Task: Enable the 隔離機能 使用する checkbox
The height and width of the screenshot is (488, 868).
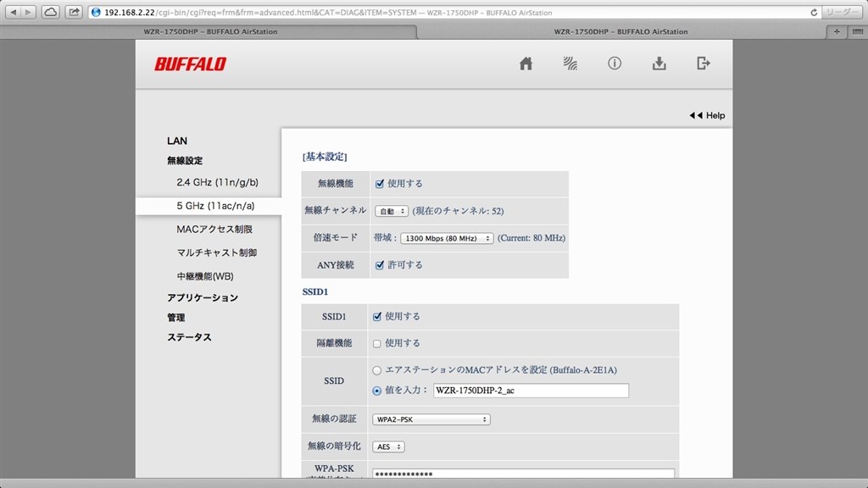Action: point(377,344)
